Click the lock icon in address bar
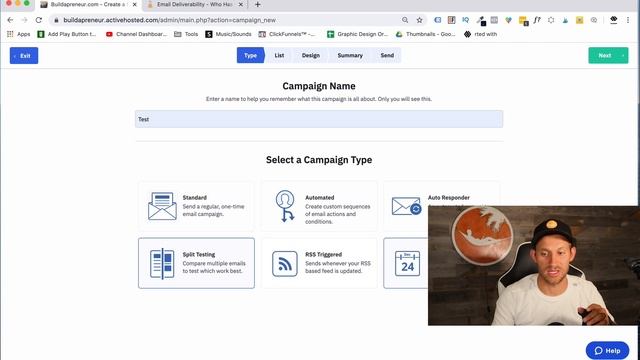 (x=56, y=20)
